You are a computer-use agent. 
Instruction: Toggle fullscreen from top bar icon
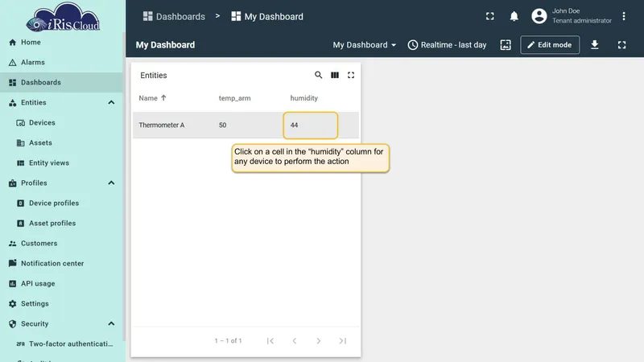pyautogui.click(x=490, y=16)
